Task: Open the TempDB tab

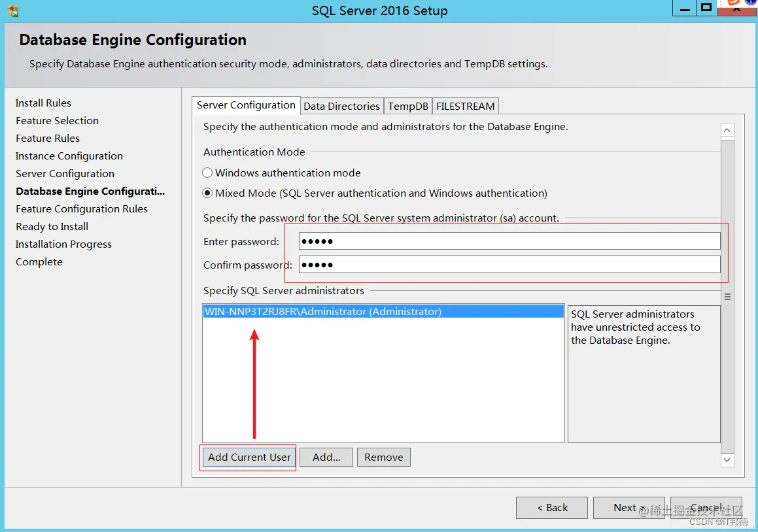Action: 408,107
